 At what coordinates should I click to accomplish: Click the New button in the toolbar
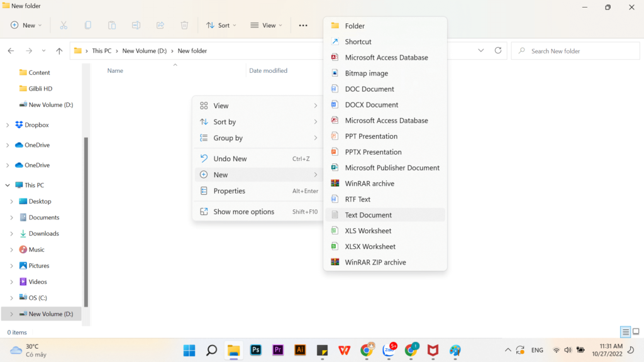[x=25, y=25]
